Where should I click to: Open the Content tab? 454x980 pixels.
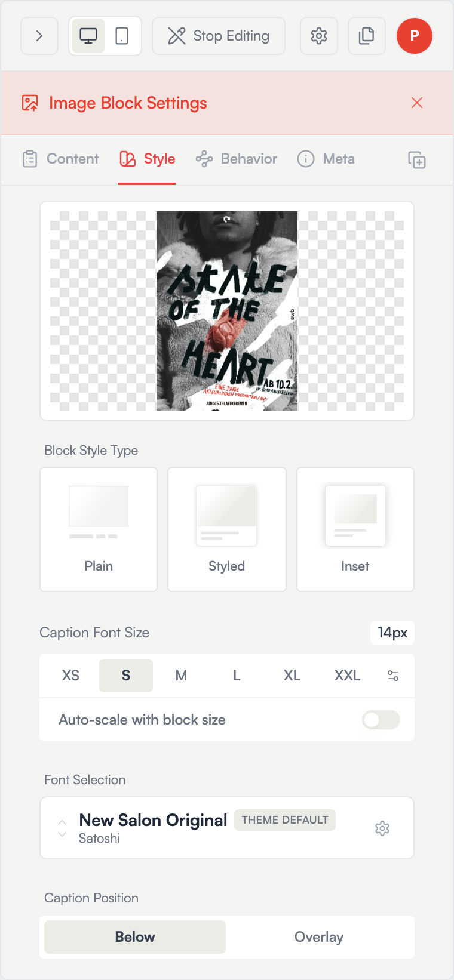pyautogui.click(x=60, y=159)
